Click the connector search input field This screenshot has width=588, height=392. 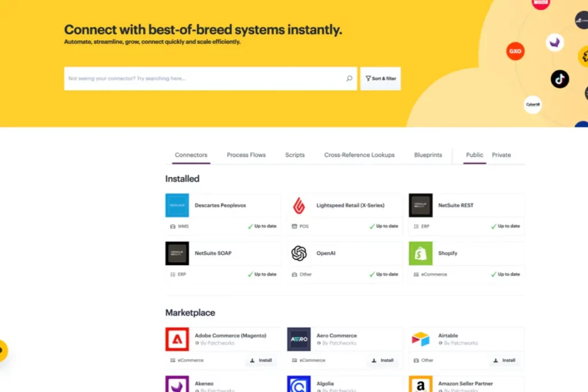click(x=204, y=79)
